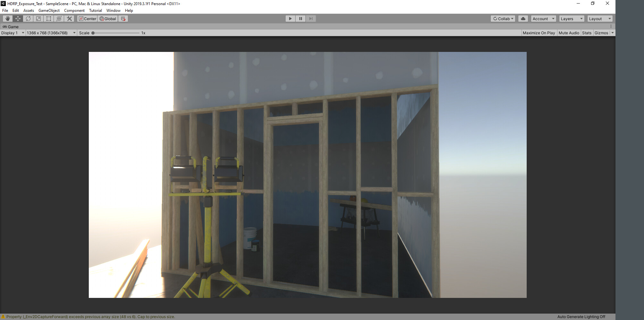Enable Mute Audio in Game view
Image resolution: width=644 pixels, height=320 pixels.
569,33
